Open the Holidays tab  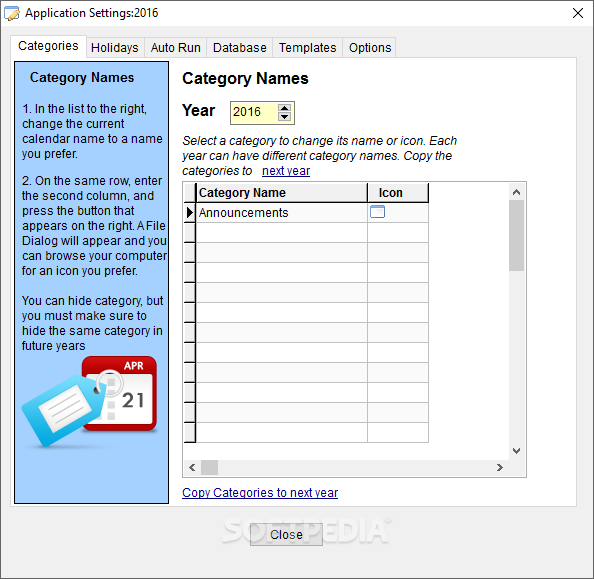[x=115, y=48]
